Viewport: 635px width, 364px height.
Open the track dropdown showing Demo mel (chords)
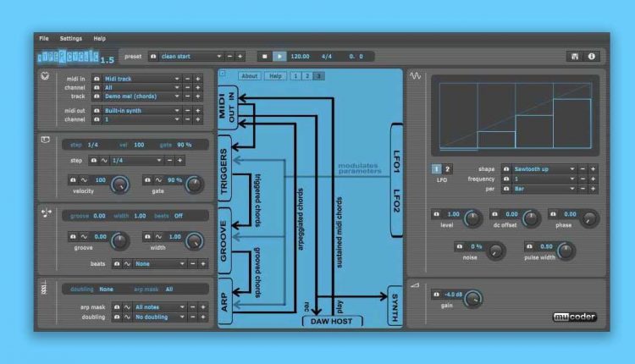[141, 97]
